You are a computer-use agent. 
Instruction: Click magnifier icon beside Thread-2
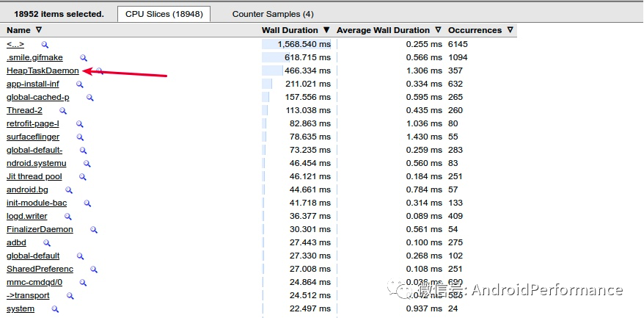[x=63, y=111]
